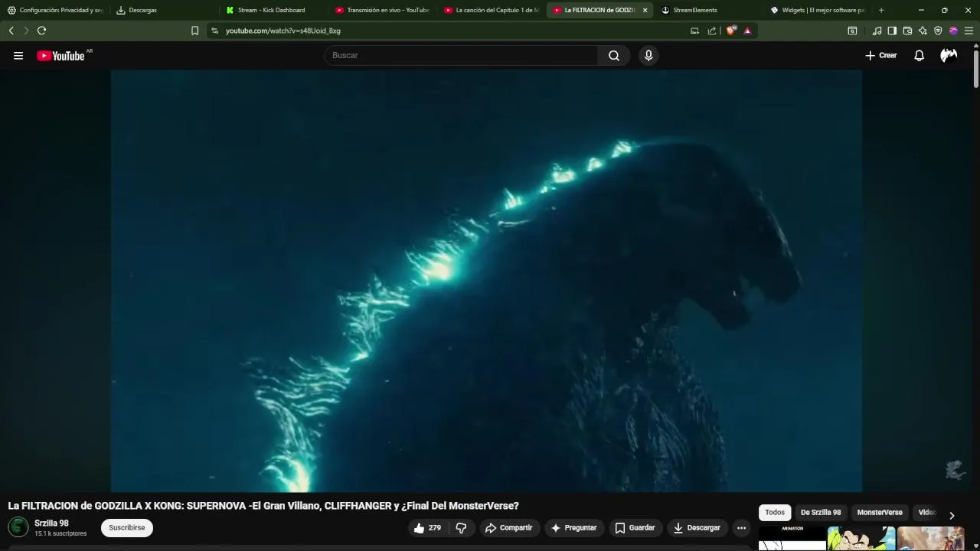Viewport: 980px width, 551px height.
Task: Start voice search with microphone icon
Action: coord(648,55)
